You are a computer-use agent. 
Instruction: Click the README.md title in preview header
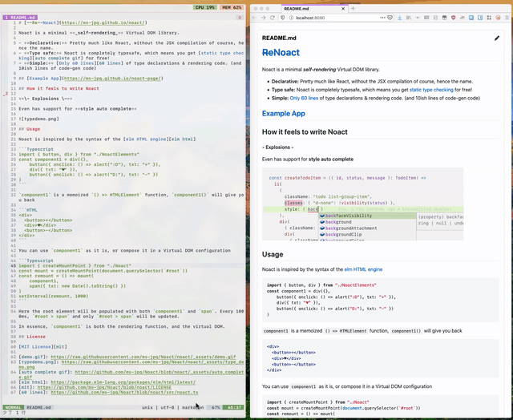point(279,38)
